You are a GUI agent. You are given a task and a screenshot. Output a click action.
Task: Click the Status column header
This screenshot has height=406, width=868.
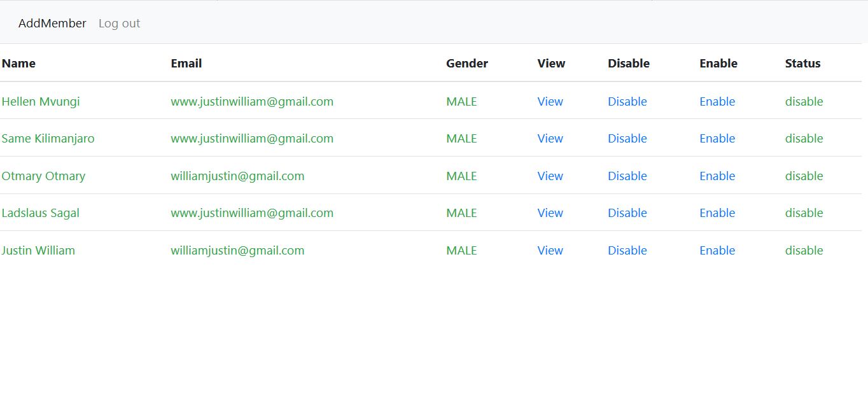click(x=802, y=63)
